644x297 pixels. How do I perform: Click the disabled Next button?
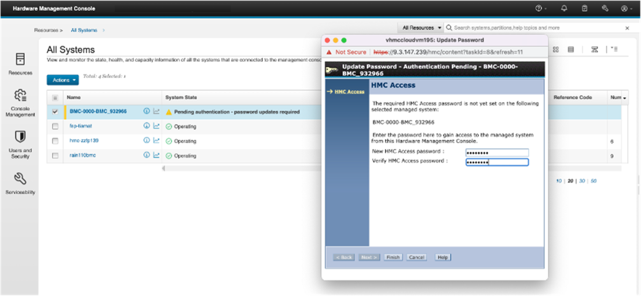(370, 257)
